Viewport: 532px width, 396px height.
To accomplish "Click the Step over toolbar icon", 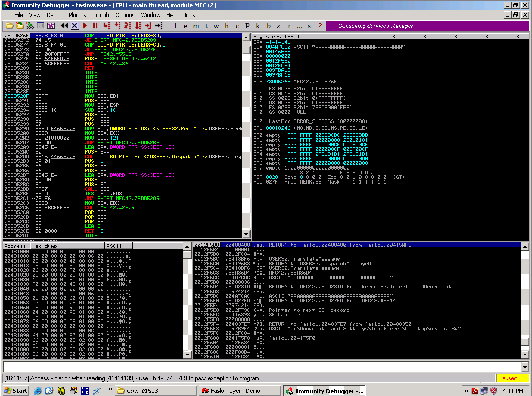I will [117, 26].
